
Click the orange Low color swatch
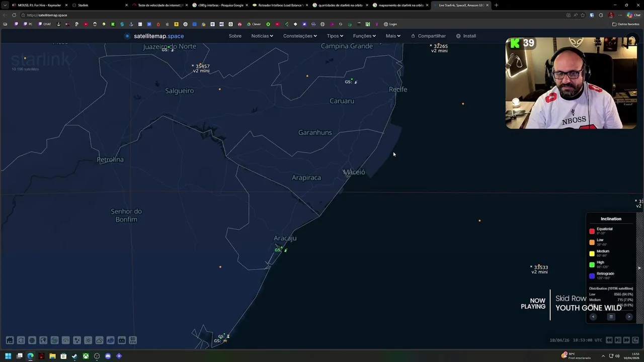[x=592, y=242]
